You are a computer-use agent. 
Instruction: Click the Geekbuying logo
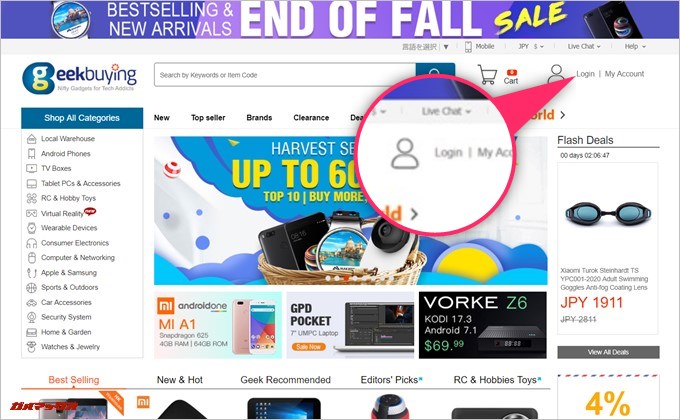[79, 78]
